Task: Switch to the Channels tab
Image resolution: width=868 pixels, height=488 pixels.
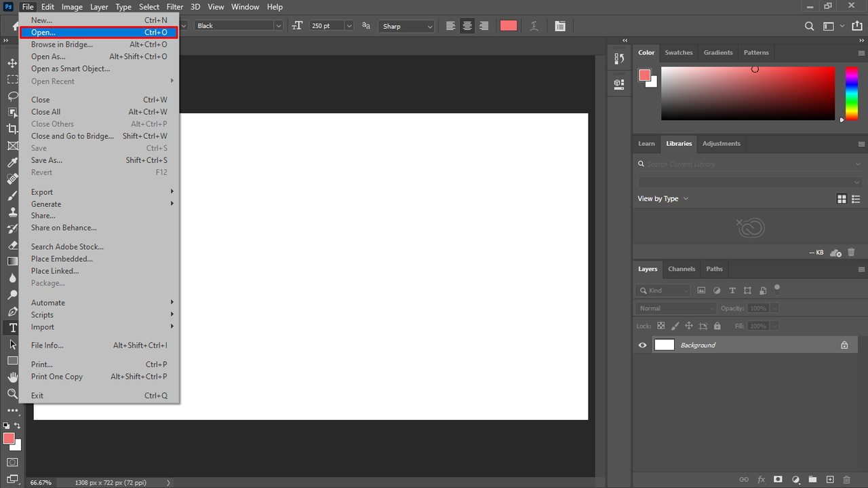Action: [682, 269]
